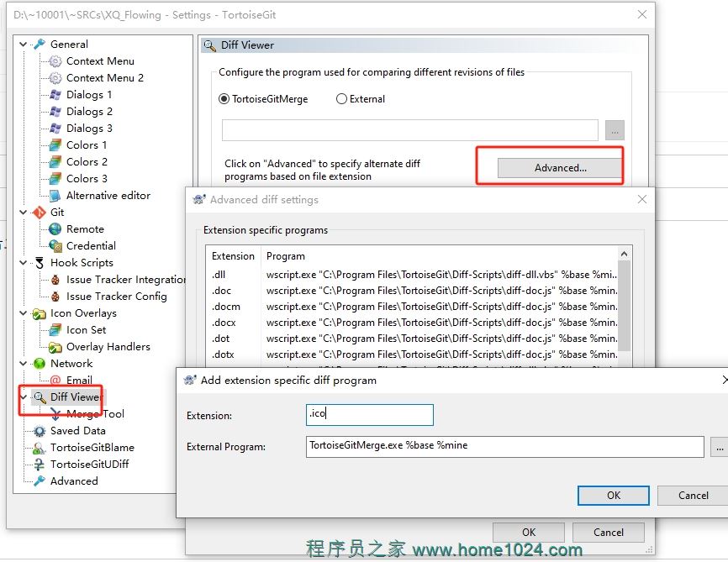Select the .doc extension row
This screenshot has width=728, height=562.
412,291
